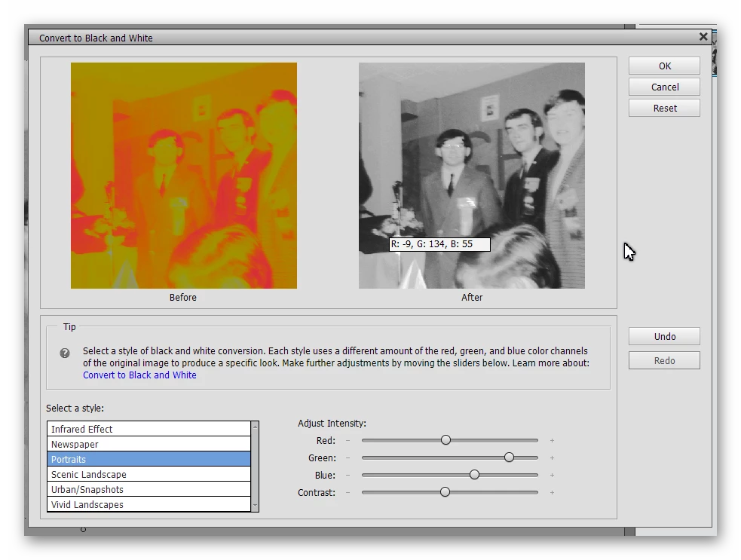Click the OK button

coord(664,66)
